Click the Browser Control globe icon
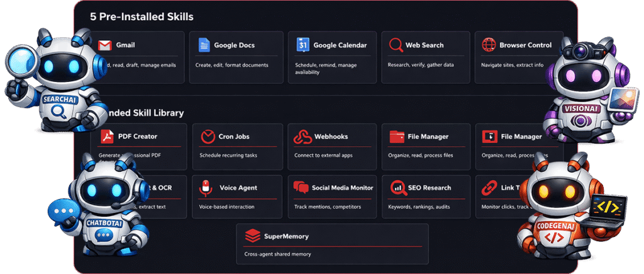The width and height of the screenshot is (644, 274). (x=489, y=45)
